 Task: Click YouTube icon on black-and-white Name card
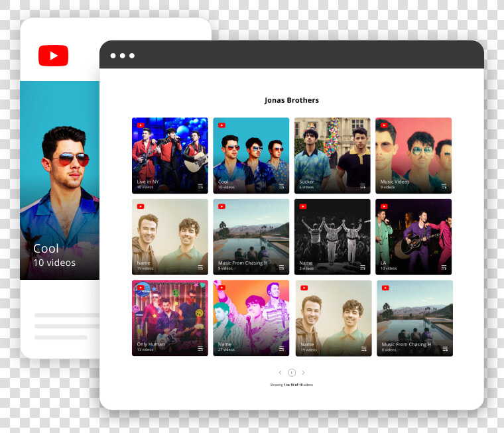click(x=303, y=206)
